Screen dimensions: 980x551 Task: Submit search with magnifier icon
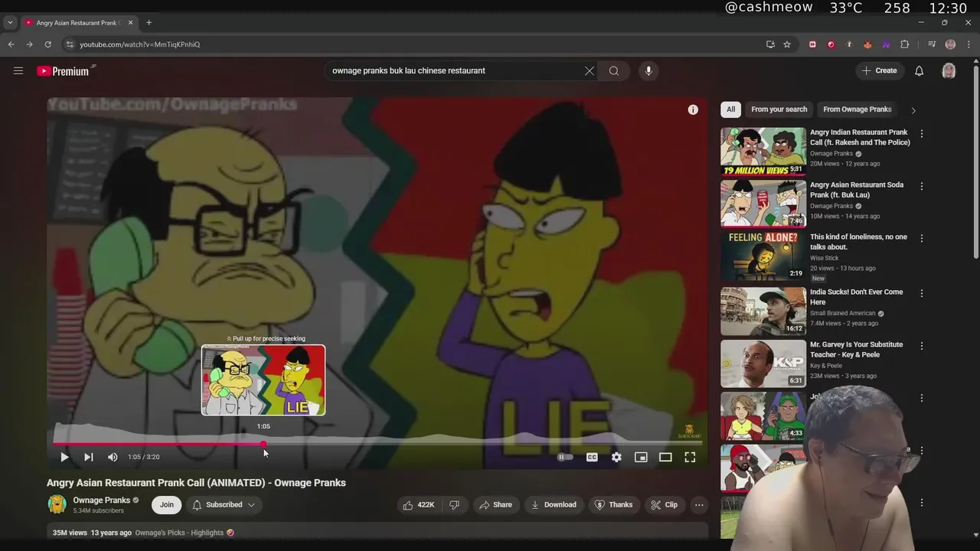click(614, 70)
